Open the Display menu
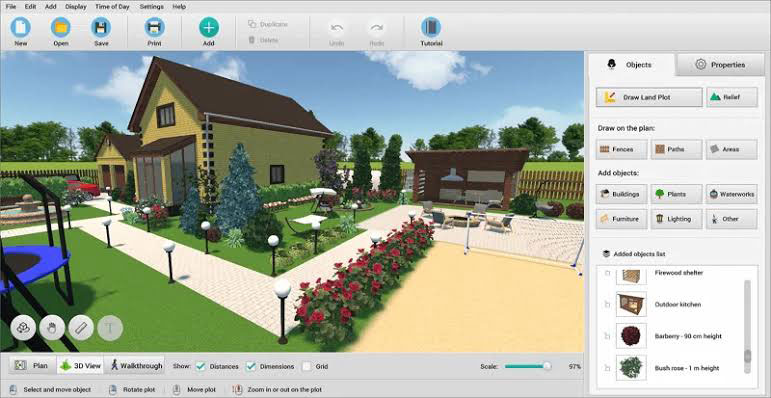Screen dimensions: 771x398 point(76,7)
